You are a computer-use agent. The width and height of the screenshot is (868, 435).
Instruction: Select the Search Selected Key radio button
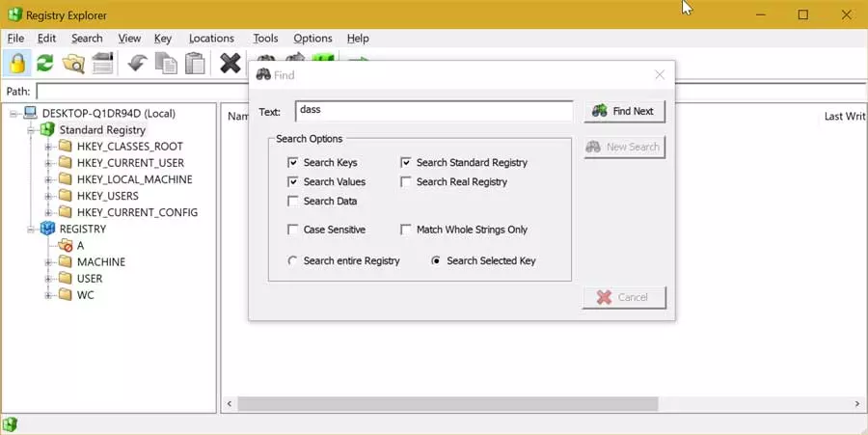coord(436,260)
